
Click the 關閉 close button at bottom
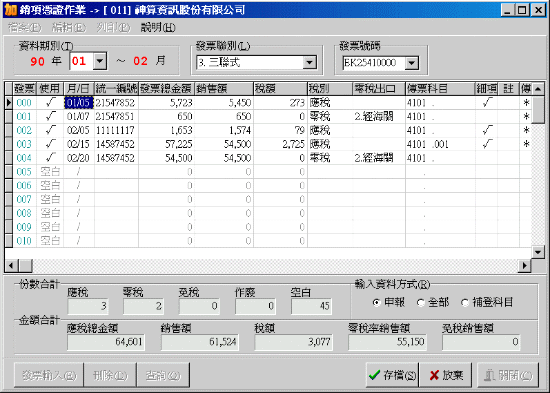508,375
